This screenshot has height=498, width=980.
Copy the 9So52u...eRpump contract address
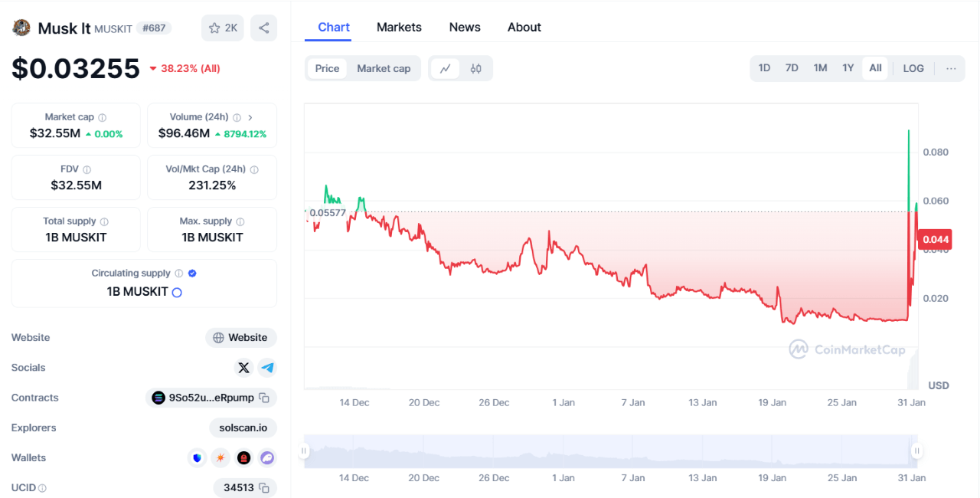click(x=264, y=398)
